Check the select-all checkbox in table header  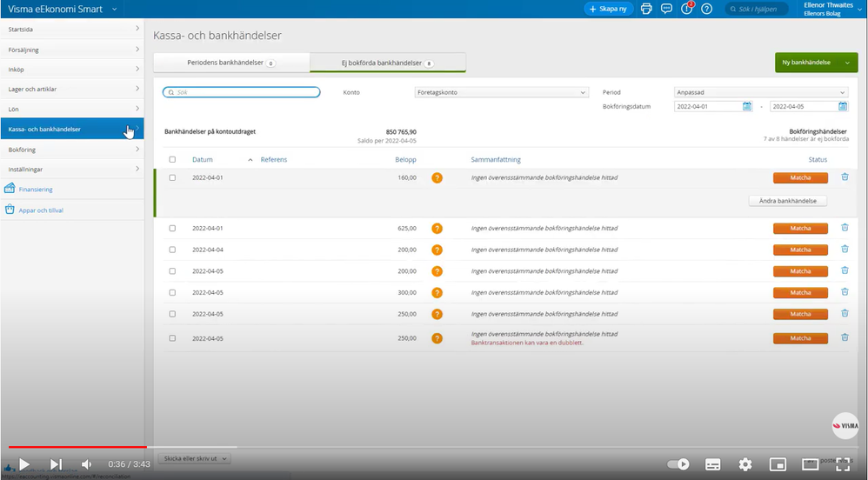[x=172, y=160]
